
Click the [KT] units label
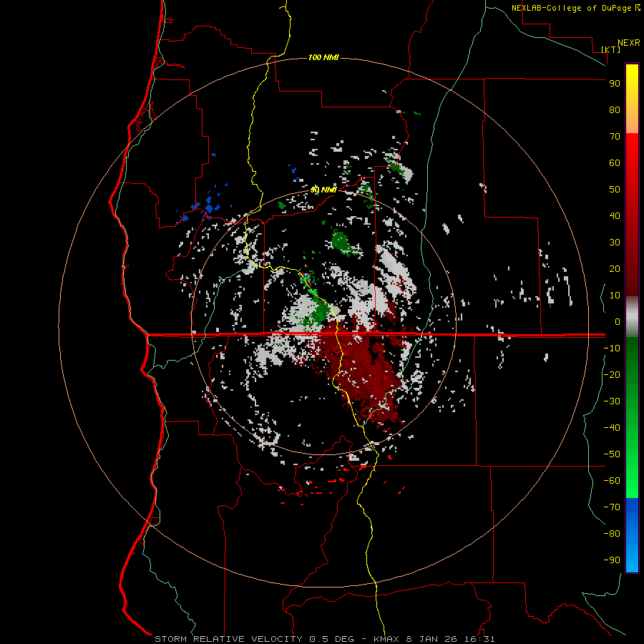(x=610, y=49)
